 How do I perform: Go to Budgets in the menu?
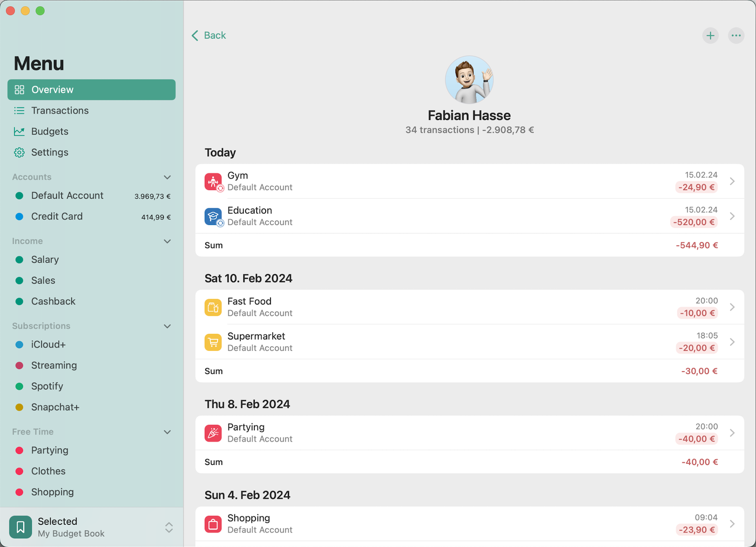(50, 132)
